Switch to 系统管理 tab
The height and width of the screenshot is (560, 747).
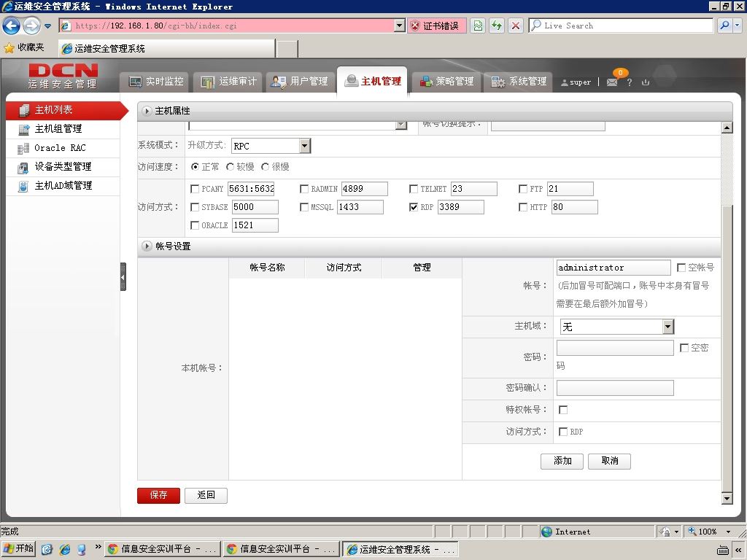[x=519, y=82]
